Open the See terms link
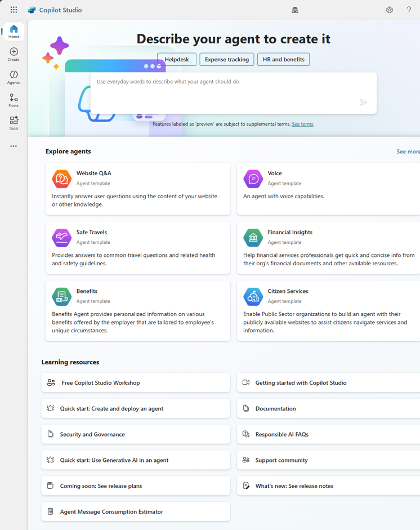 click(x=302, y=124)
